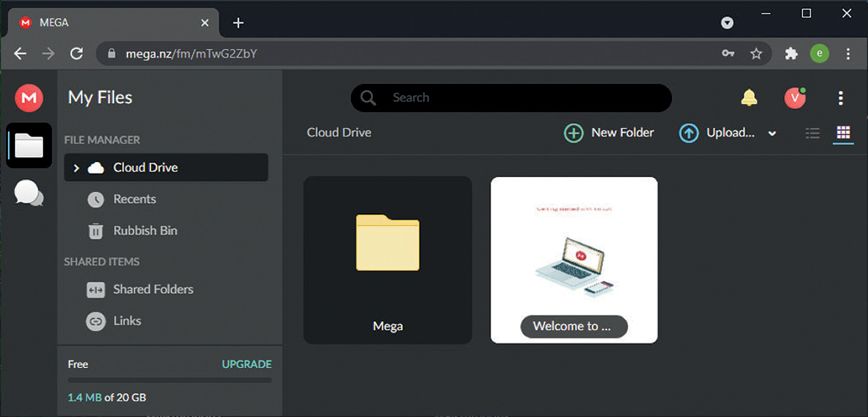868x417 pixels.
Task: Click the UPGRADE link
Action: pos(247,364)
